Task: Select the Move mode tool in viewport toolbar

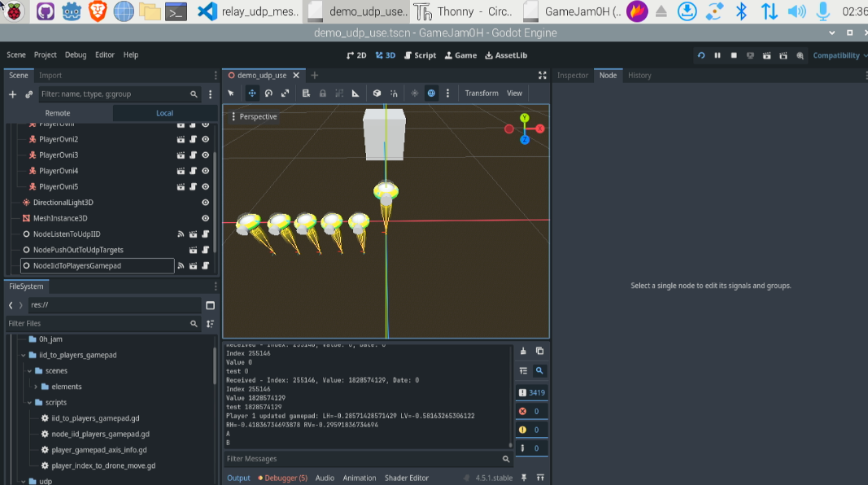Action: [252, 94]
